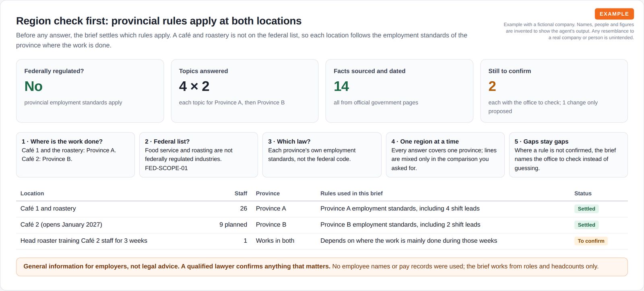Select the 'Region check first' heading

pos(159,21)
